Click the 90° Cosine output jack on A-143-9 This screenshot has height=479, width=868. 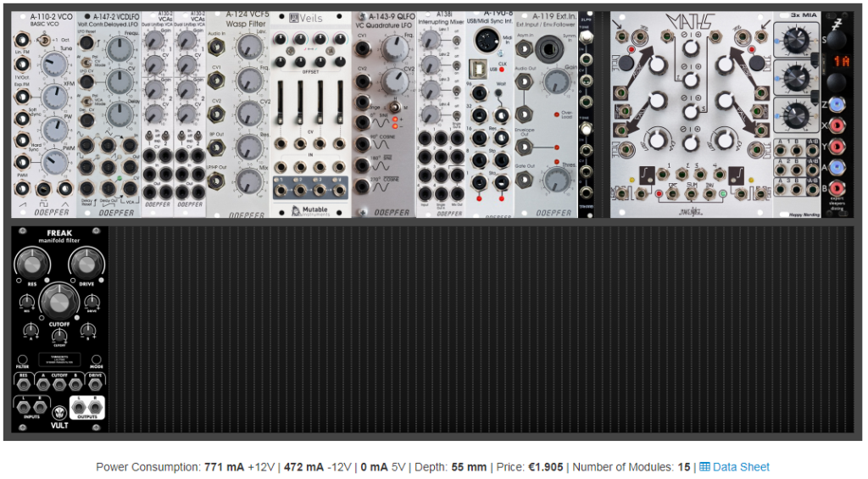[363, 144]
